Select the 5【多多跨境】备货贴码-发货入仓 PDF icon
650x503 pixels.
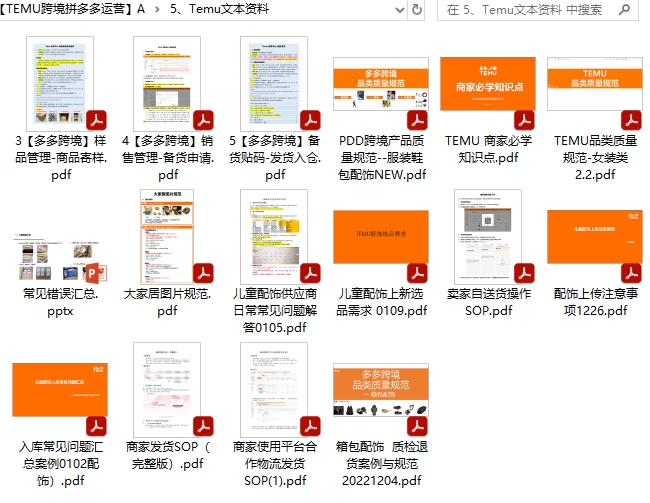[x=274, y=85]
